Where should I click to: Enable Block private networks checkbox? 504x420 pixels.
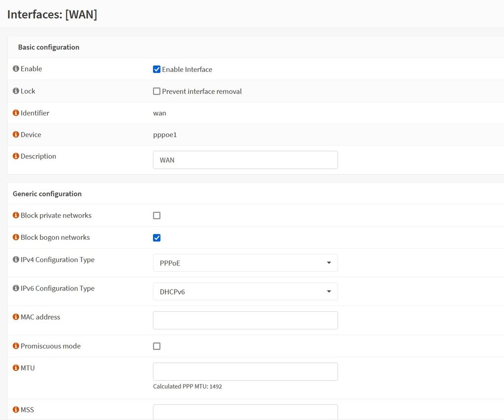tap(157, 216)
